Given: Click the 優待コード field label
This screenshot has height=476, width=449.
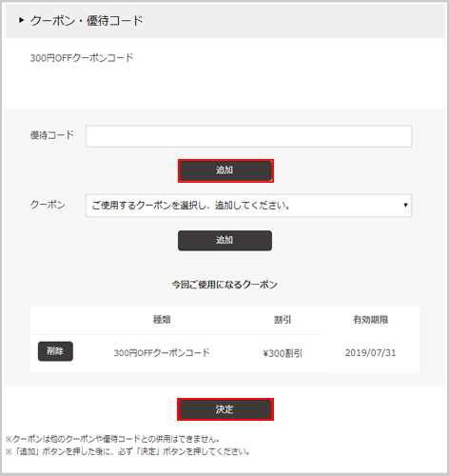Looking at the screenshot, I should (x=52, y=135).
